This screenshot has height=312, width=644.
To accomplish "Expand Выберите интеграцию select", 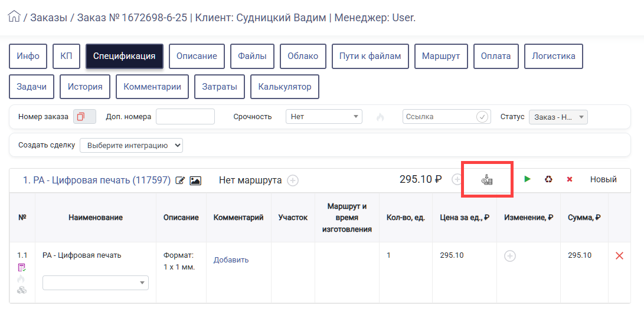I will click(132, 145).
